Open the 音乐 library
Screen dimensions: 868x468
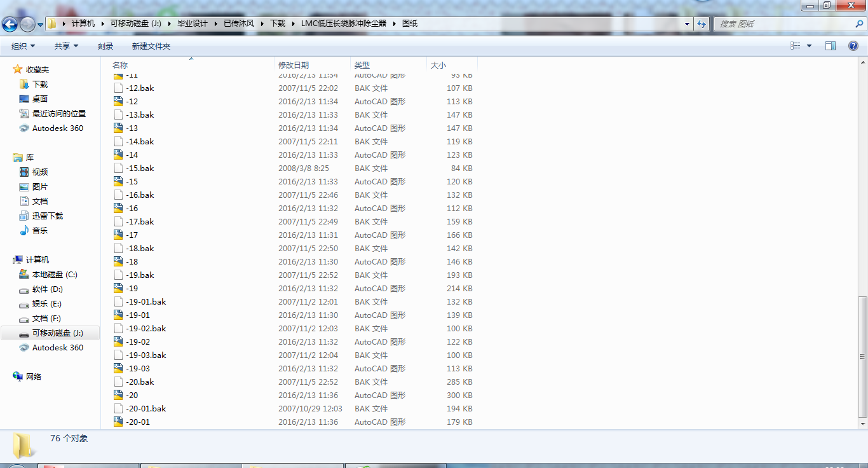pos(40,231)
